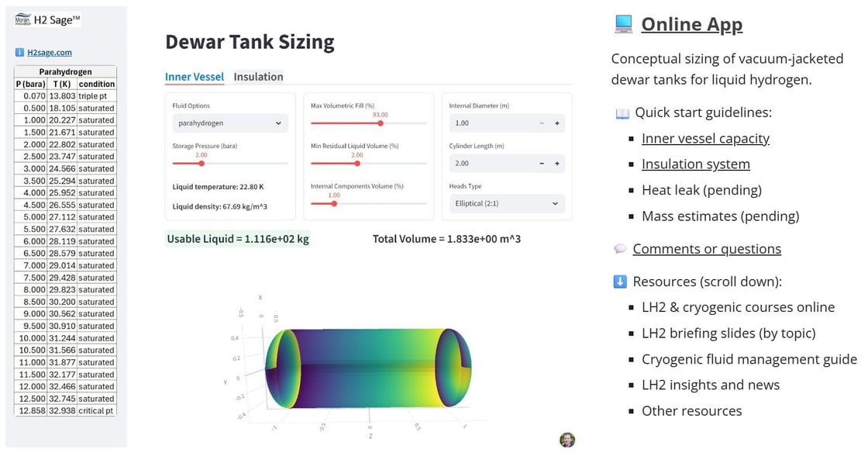This screenshot has height=456, width=868.
Task: Click the Moran Innovation logo
Action: coord(22,19)
